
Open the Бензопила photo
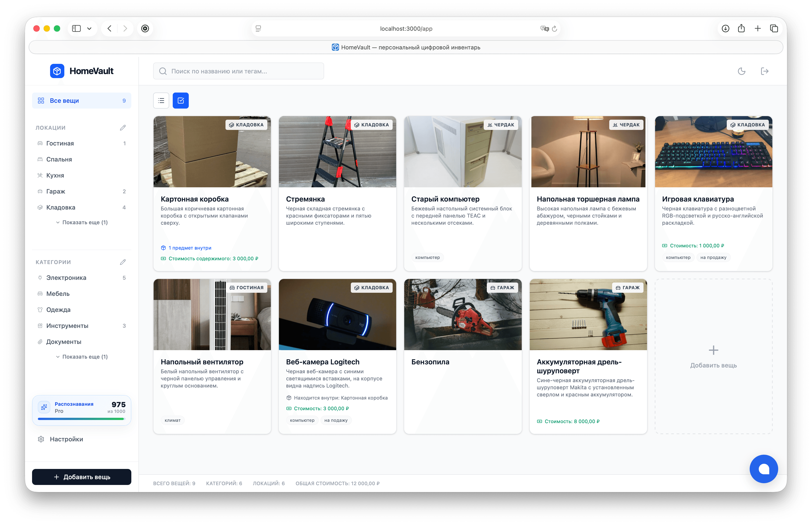pyautogui.click(x=463, y=315)
